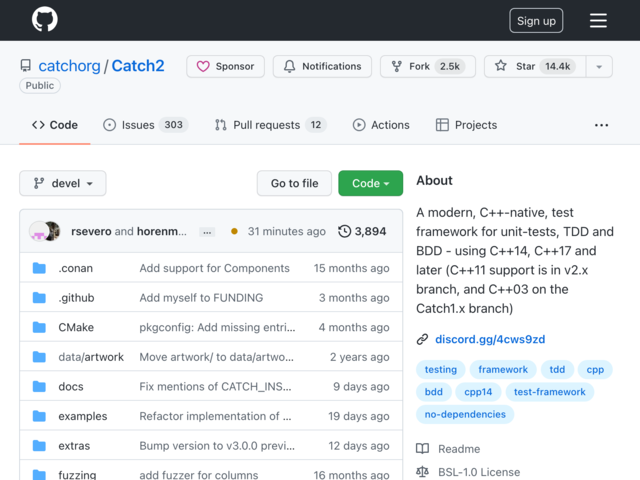Open the 31 minutes ago commit link
Viewport: 640px width, 480px height.
287,231
